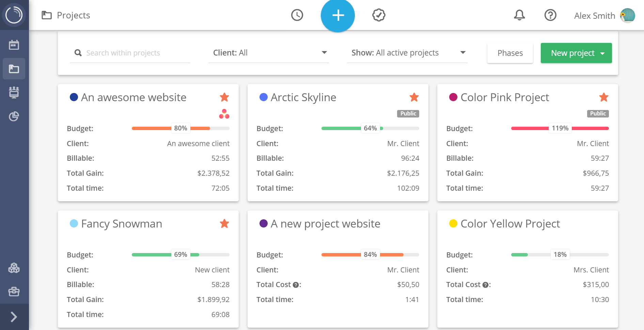Toggle favorite star on Arctic Skyline
This screenshot has height=330, width=644.
click(414, 97)
